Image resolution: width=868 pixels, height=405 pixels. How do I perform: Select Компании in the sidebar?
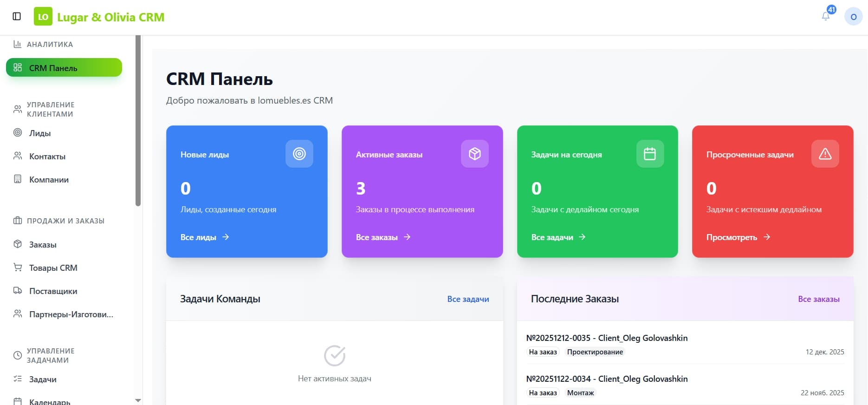tap(49, 180)
